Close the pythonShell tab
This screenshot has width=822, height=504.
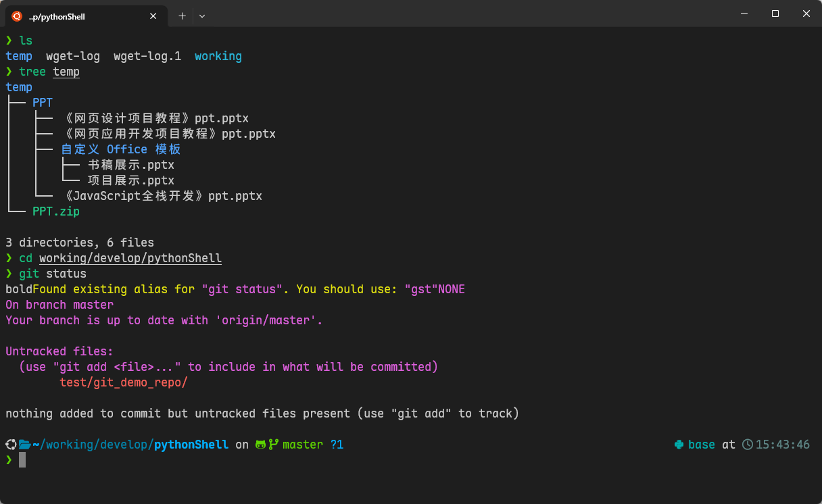[x=153, y=16]
